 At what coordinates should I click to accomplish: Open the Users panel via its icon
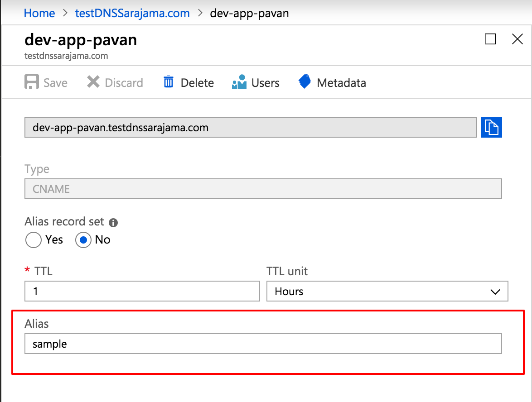pyautogui.click(x=239, y=82)
